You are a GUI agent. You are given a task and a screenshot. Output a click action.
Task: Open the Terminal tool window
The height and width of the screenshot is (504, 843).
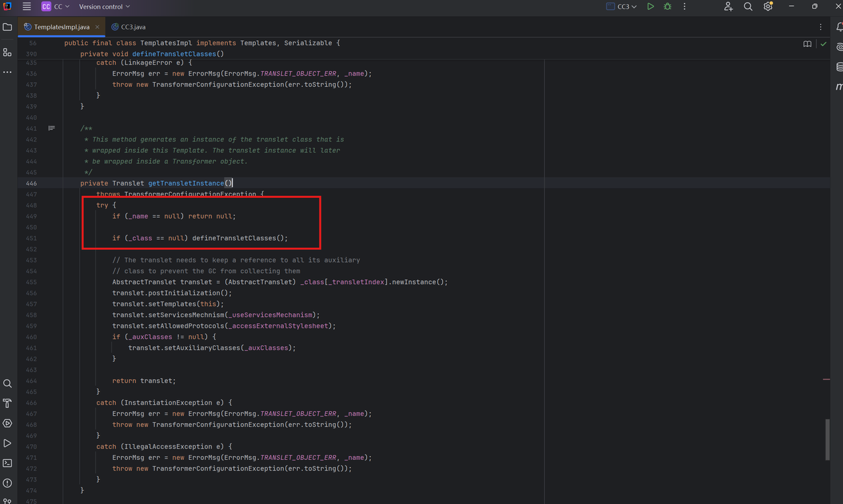(x=7, y=463)
